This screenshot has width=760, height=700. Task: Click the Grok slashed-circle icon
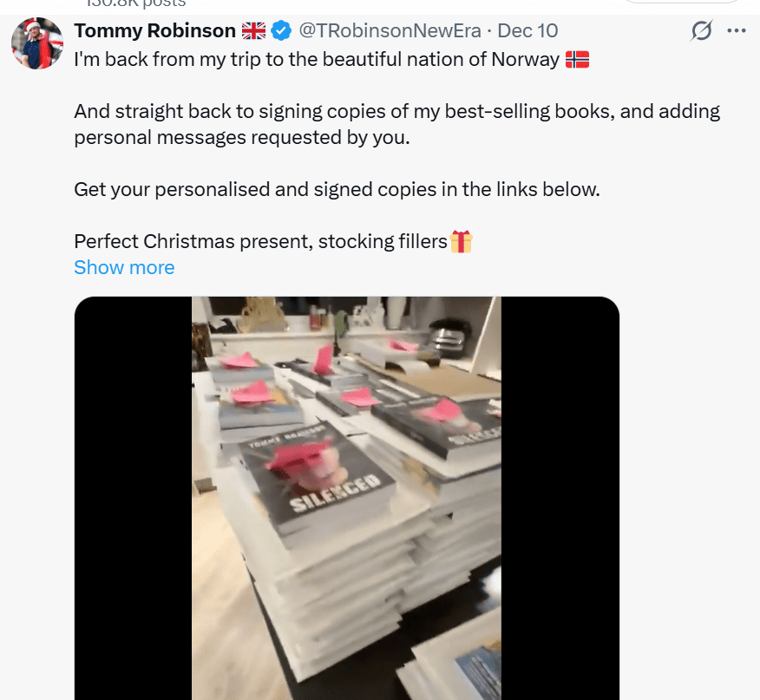(701, 31)
